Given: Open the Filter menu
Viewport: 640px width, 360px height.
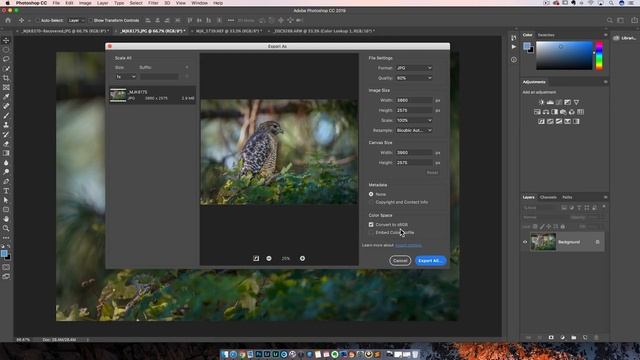Looking at the screenshot, I should (153, 3).
